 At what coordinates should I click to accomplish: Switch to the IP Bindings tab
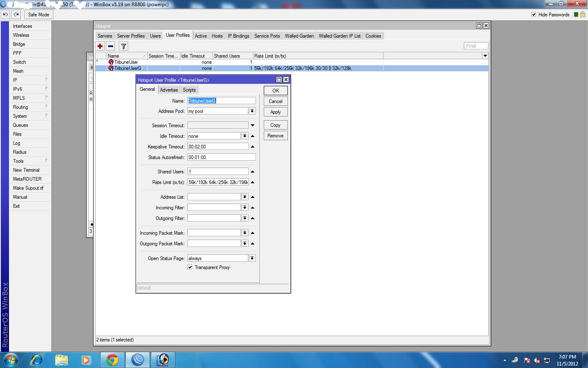pyautogui.click(x=238, y=36)
